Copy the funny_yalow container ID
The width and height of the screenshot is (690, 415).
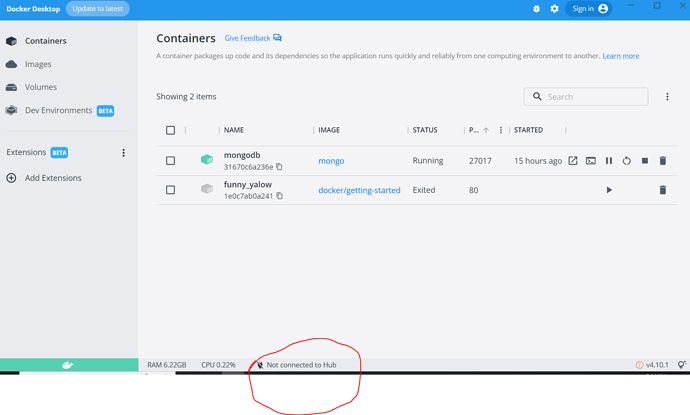coord(279,196)
